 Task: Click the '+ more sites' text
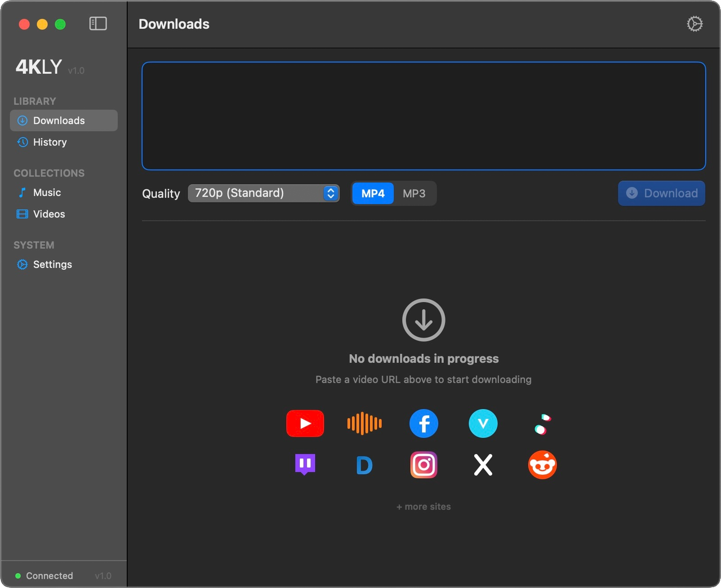[424, 507]
